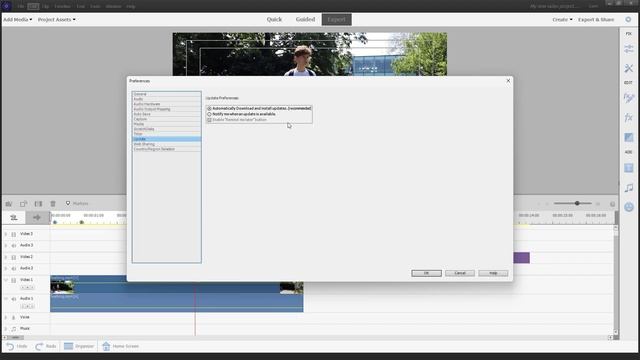Click Help in Preferences dialog
Viewport: 640px width, 360px height.
click(493, 273)
